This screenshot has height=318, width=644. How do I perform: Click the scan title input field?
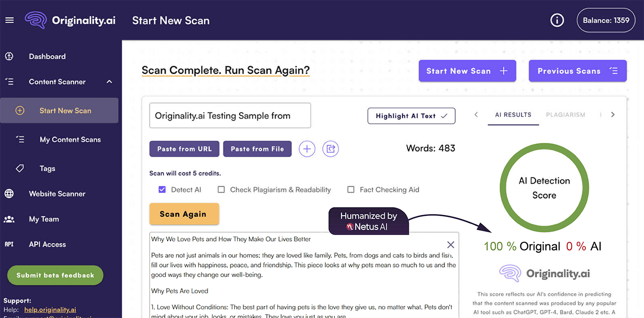(230, 116)
